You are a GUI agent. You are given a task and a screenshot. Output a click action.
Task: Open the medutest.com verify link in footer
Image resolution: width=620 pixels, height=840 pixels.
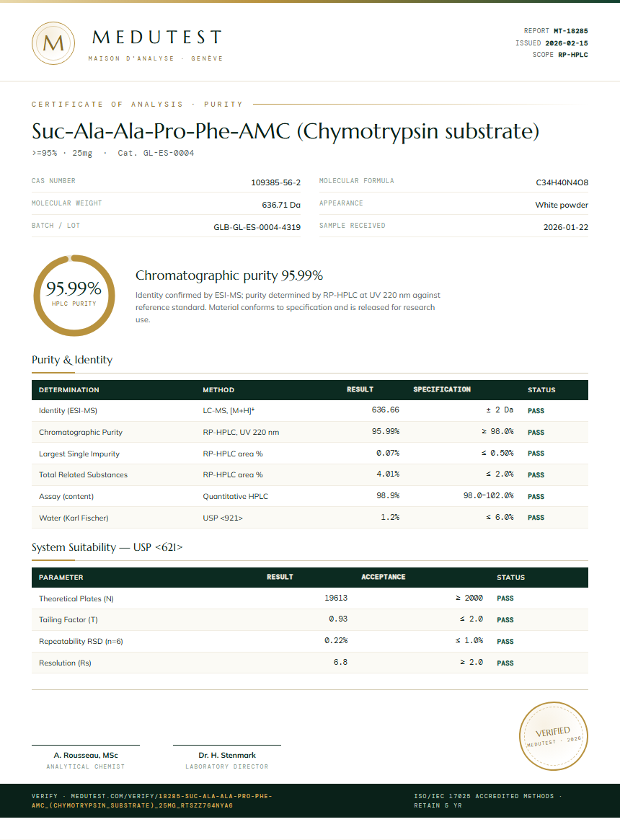pos(151,801)
